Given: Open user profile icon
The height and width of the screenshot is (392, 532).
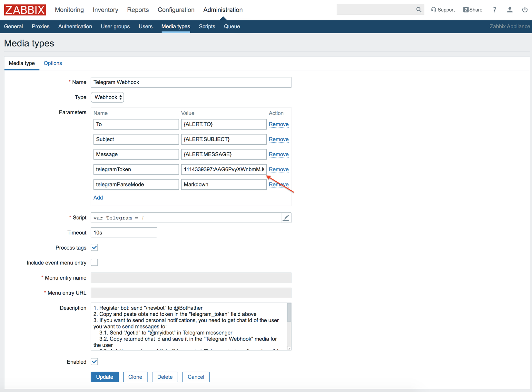Looking at the screenshot, I should click(x=510, y=10).
